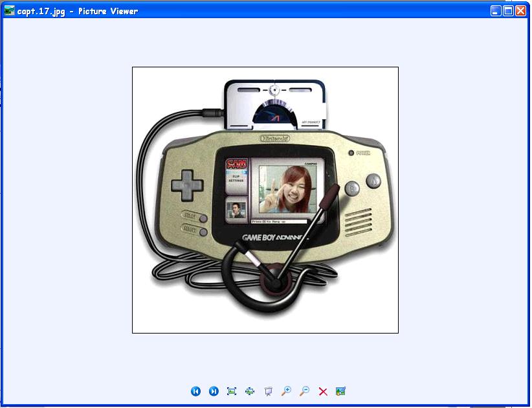Open system menu from title bar icon

[x=9, y=10]
